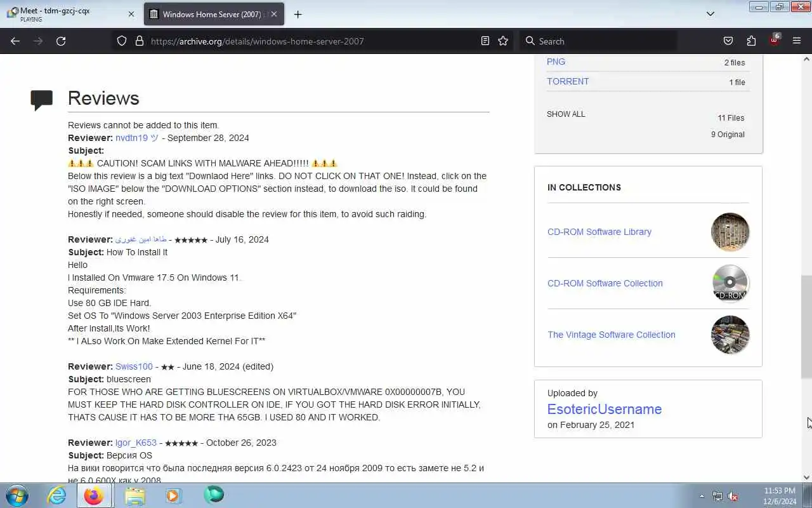Click "9 Original" text
This screenshot has width=812, height=508.
[728, 134]
